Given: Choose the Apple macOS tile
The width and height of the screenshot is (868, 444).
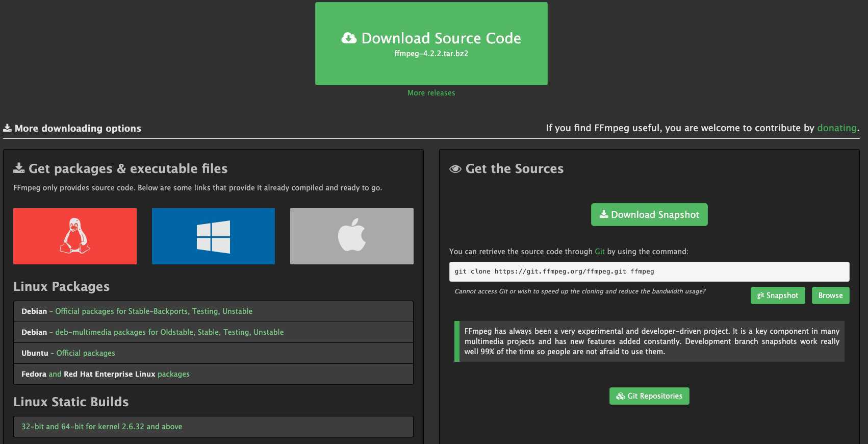Looking at the screenshot, I should tap(352, 236).
